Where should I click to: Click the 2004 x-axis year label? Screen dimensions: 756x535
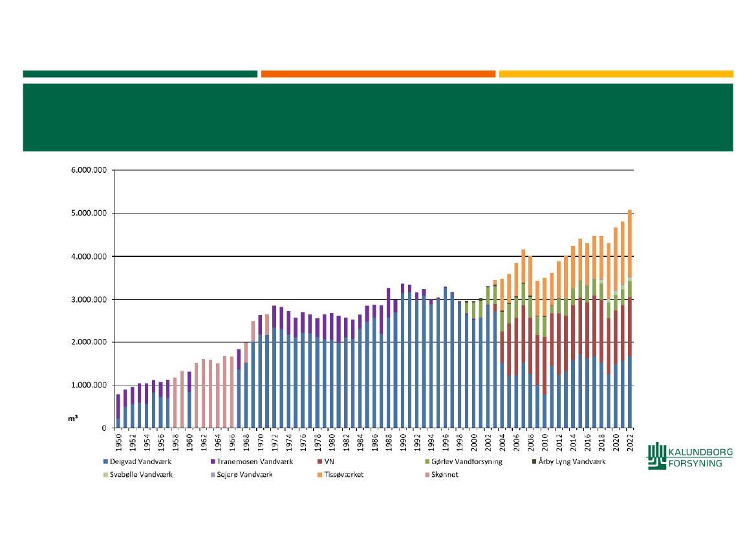pyautogui.click(x=502, y=442)
